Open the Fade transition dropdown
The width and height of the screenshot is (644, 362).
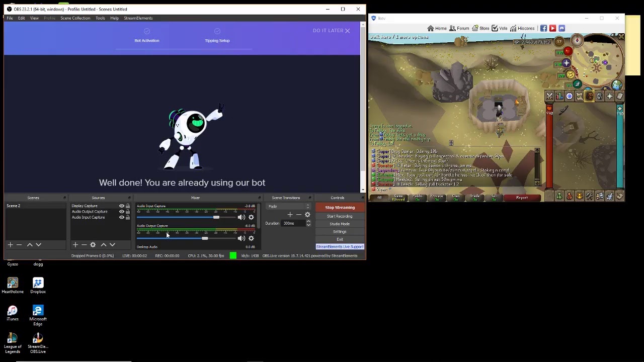point(289,206)
